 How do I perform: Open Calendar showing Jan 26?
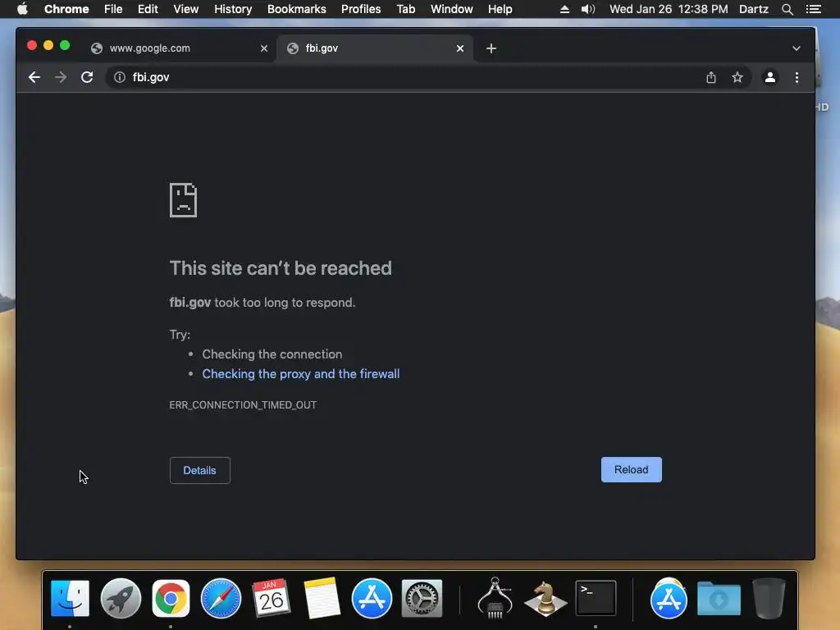click(271, 598)
